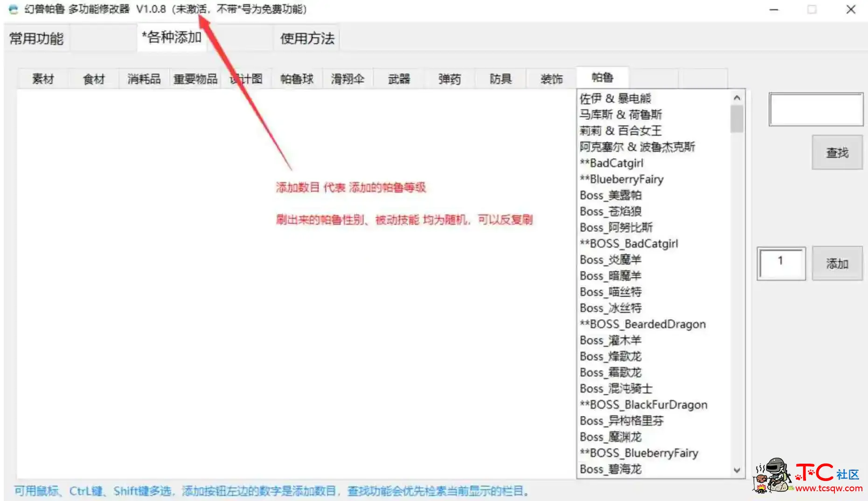Screen dimensions: 868x501
Task: Close the 幻兽帕鲁 trainer window
Action: [x=851, y=9]
